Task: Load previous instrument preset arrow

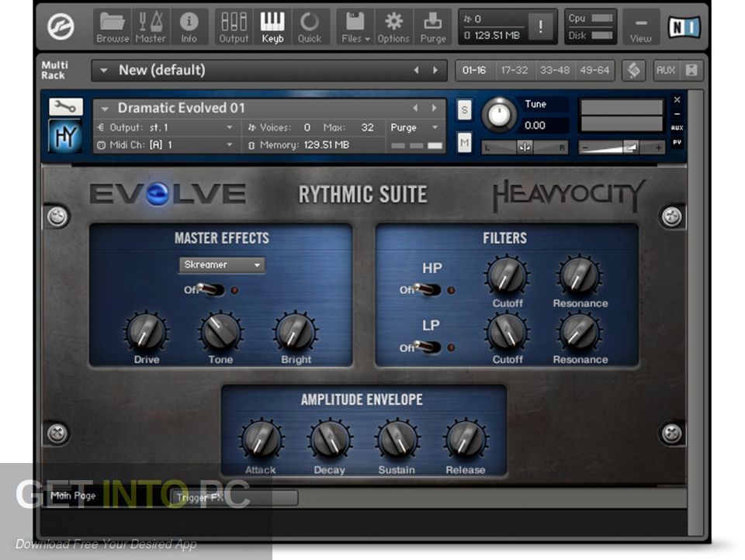Action: click(415, 109)
